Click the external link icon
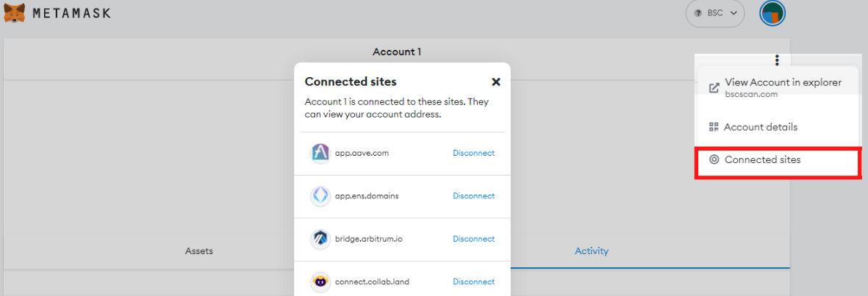This screenshot has height=296, width=868. [x=714, y=87]
